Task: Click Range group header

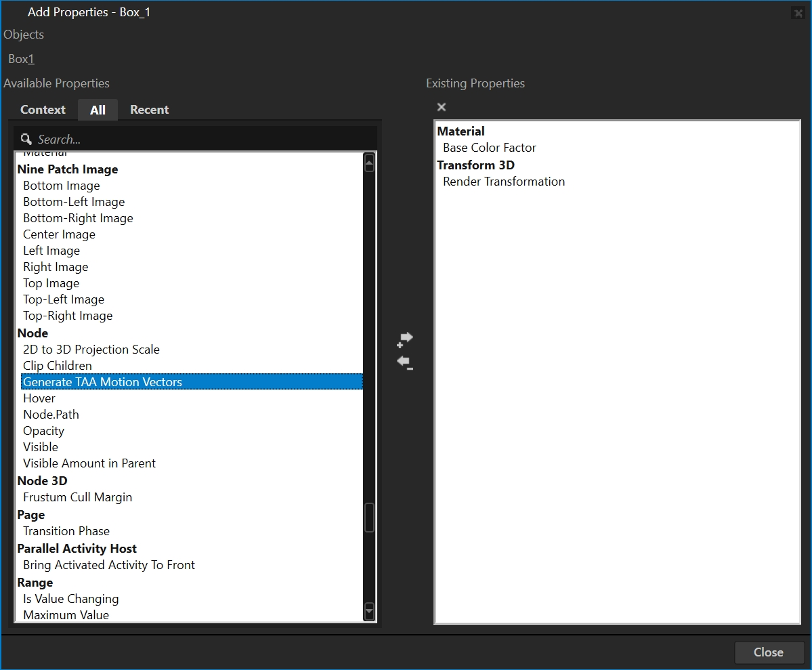Action: tap(35, 583)
